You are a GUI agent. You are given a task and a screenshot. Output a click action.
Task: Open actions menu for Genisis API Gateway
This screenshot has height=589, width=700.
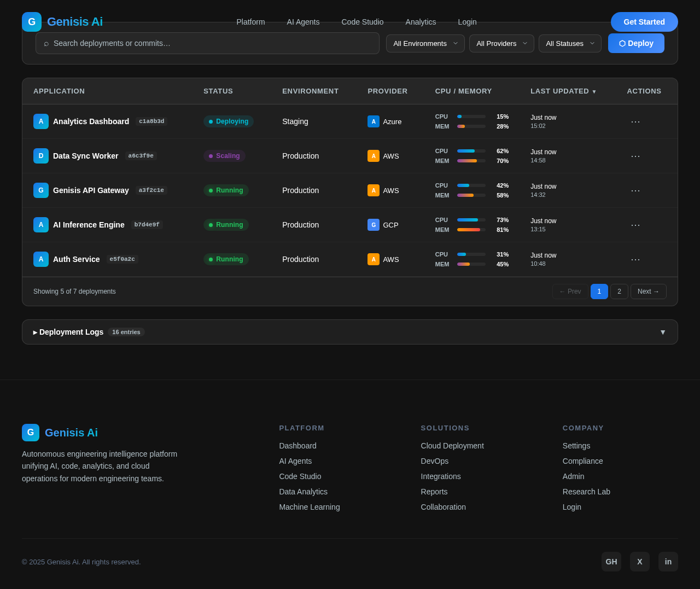click(635, 190)
